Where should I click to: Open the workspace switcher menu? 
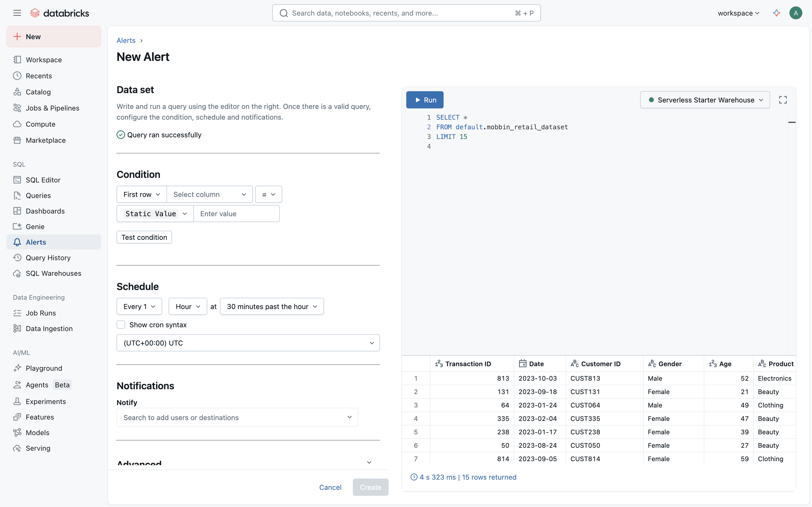738,13
